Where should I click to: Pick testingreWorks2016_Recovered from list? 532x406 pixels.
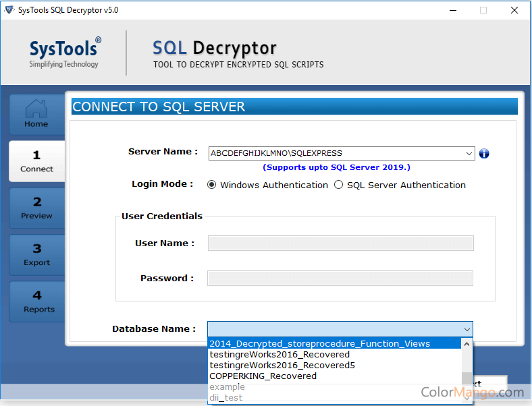(x=280, y=354)
